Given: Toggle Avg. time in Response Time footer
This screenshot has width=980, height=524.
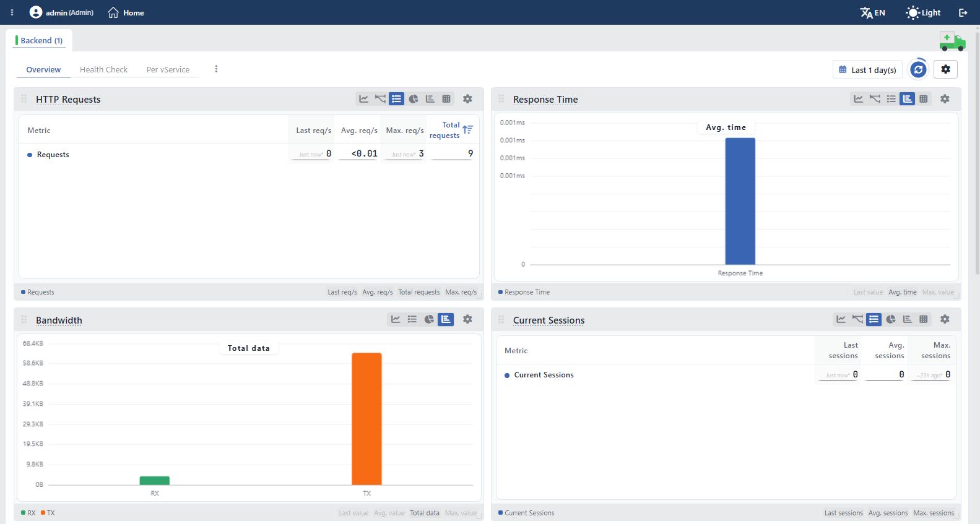Looking at the screenshot, I should (903, 292).
